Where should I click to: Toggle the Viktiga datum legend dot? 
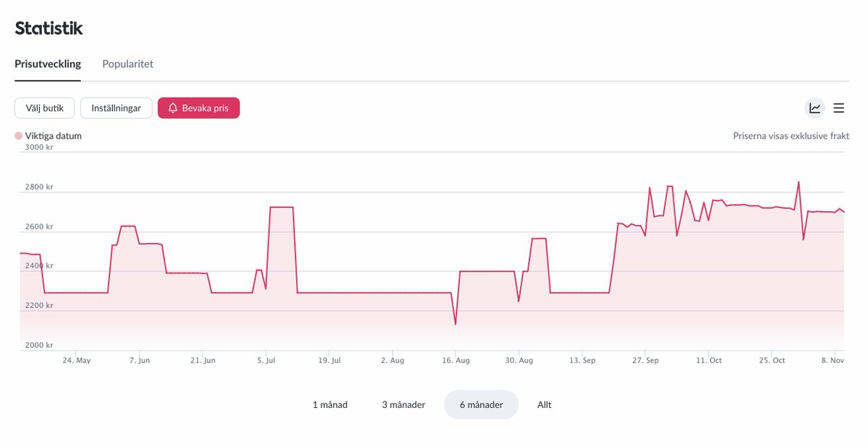19,136
